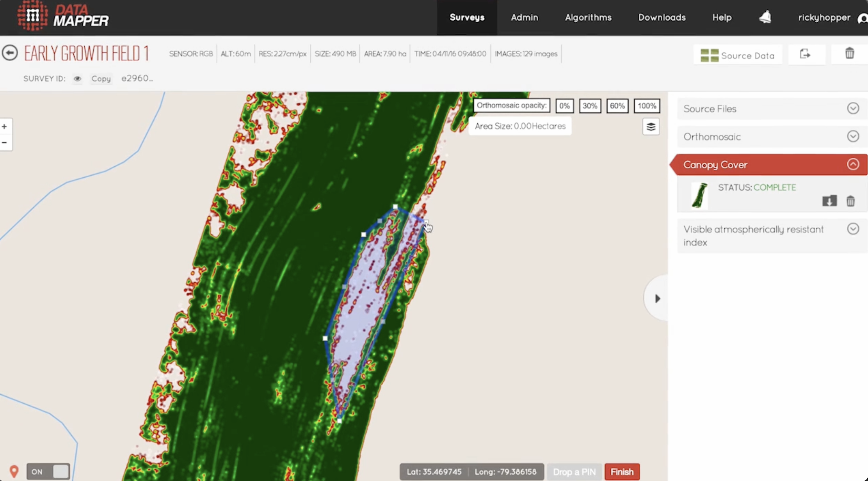This screenshot has height=481, width=868.
Task: Open the Algorithms menu
Action: (x=588, y=18)
